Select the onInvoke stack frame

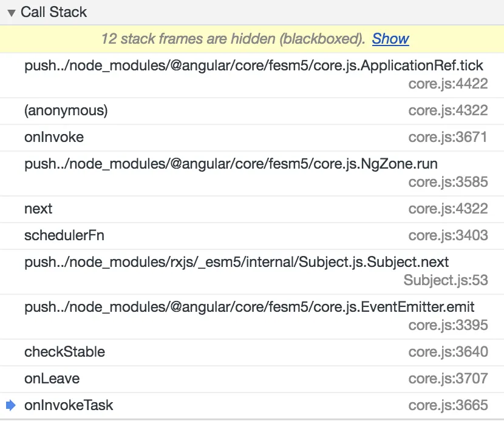54,137
